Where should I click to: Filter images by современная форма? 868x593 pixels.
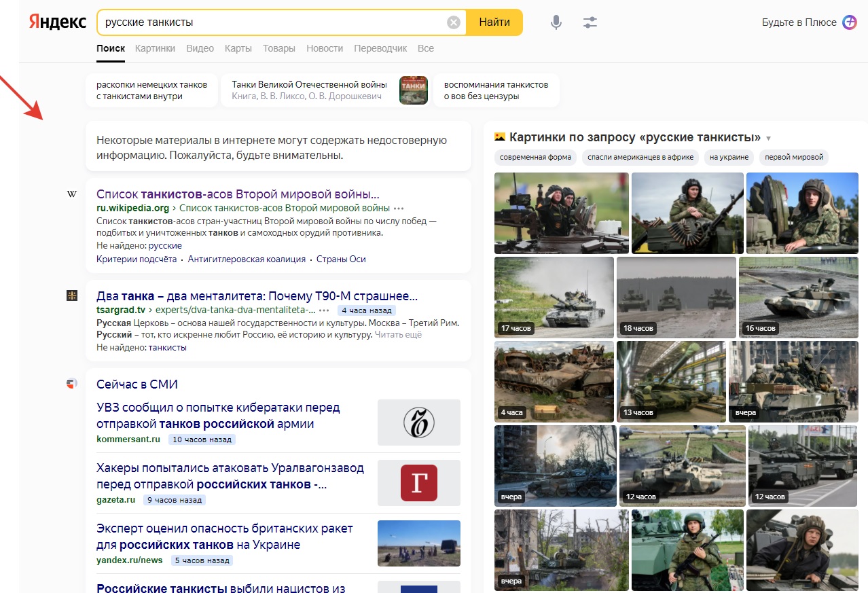535,157
